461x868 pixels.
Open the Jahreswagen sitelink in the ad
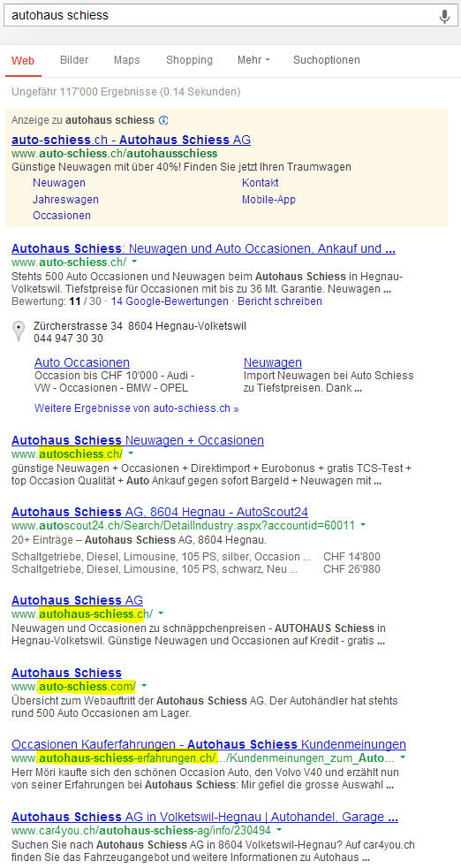click(65, 199)
